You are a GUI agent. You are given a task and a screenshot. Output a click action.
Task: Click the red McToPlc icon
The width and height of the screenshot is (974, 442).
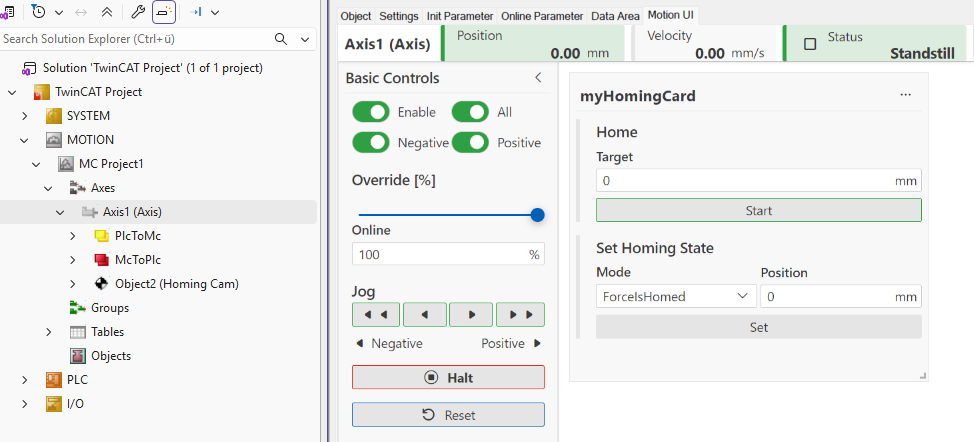tap(102, 259)
